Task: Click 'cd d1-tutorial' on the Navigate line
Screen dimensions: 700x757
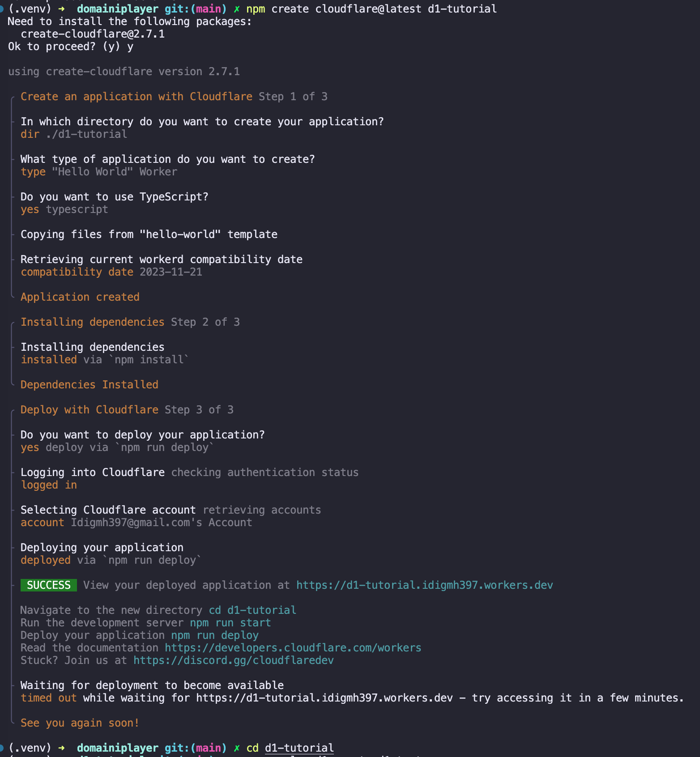Action: [252, 610]
